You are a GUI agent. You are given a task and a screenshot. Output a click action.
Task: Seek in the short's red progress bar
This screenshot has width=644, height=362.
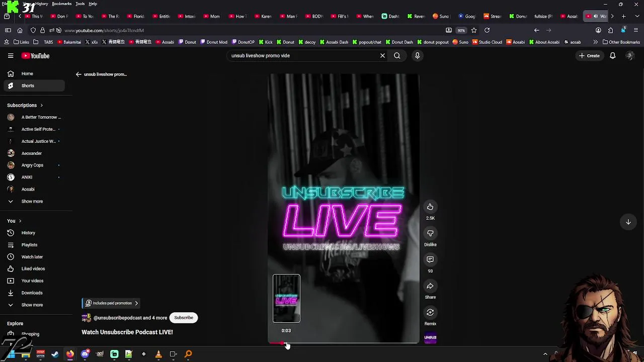(343, 343)
